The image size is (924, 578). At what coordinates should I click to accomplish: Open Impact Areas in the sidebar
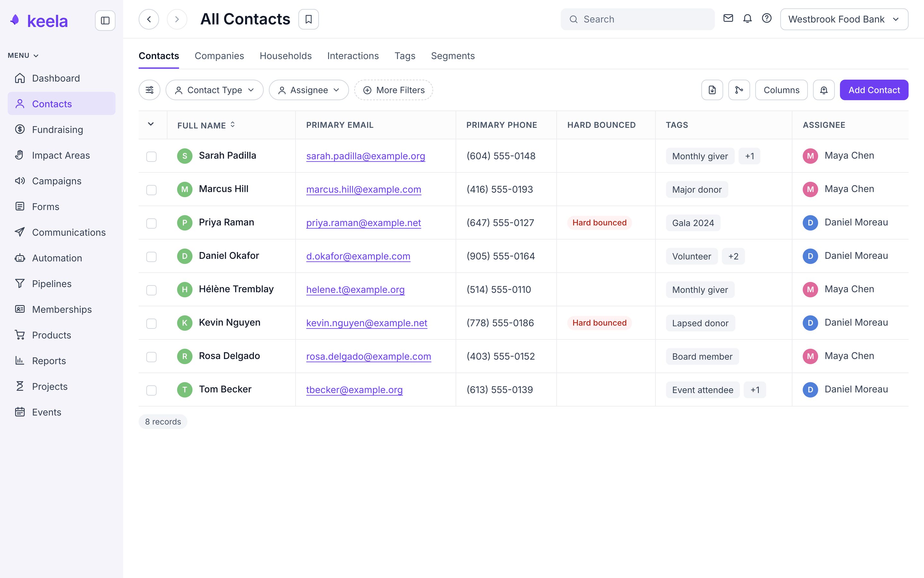click(x=62, y=155)
